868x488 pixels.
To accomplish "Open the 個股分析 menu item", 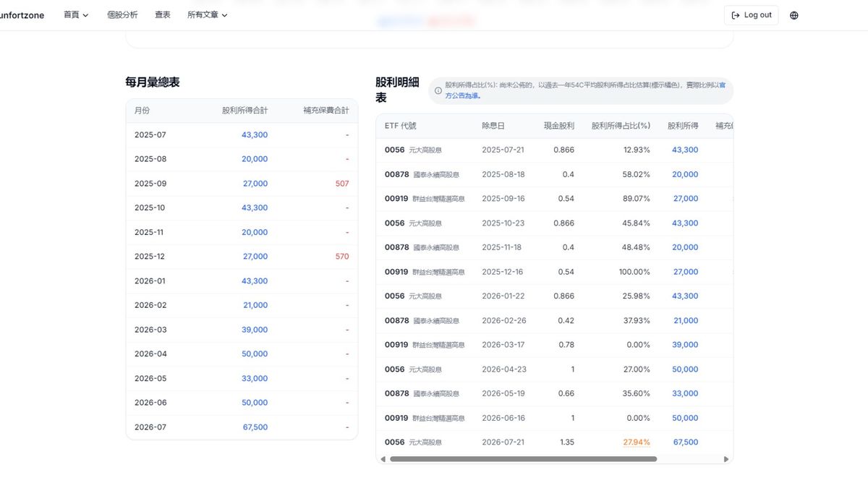I will click(x=122, y=15).
